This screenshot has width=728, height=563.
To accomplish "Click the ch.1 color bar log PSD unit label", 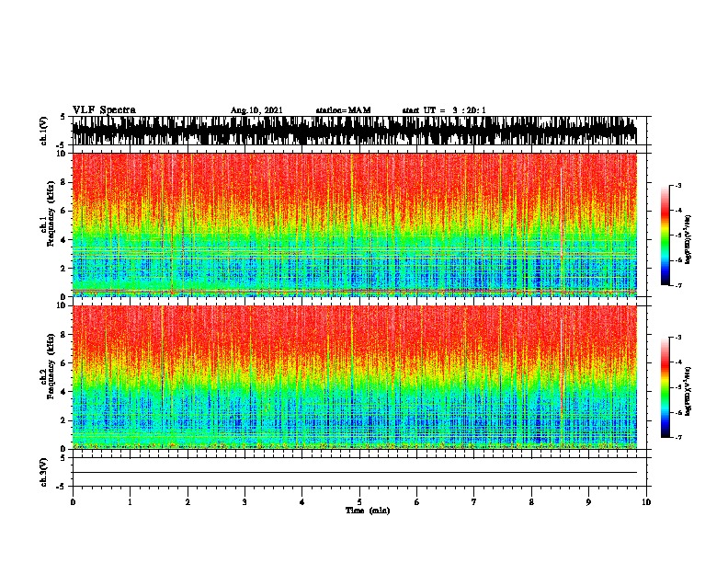I will pos(688,240).
